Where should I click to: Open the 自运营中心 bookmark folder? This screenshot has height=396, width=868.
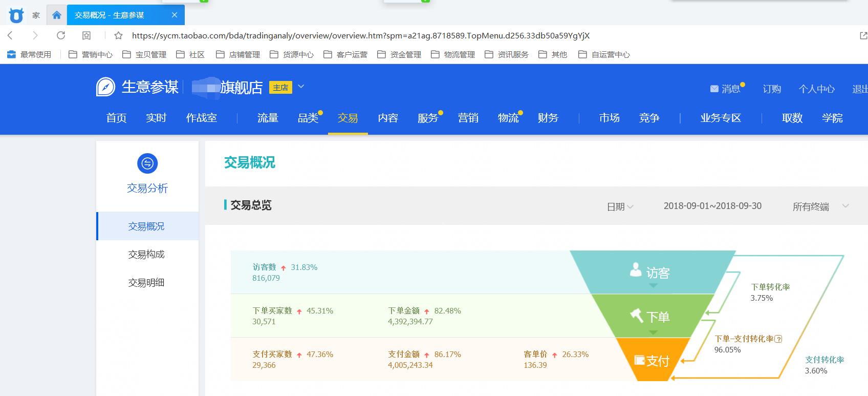[604, 54]
